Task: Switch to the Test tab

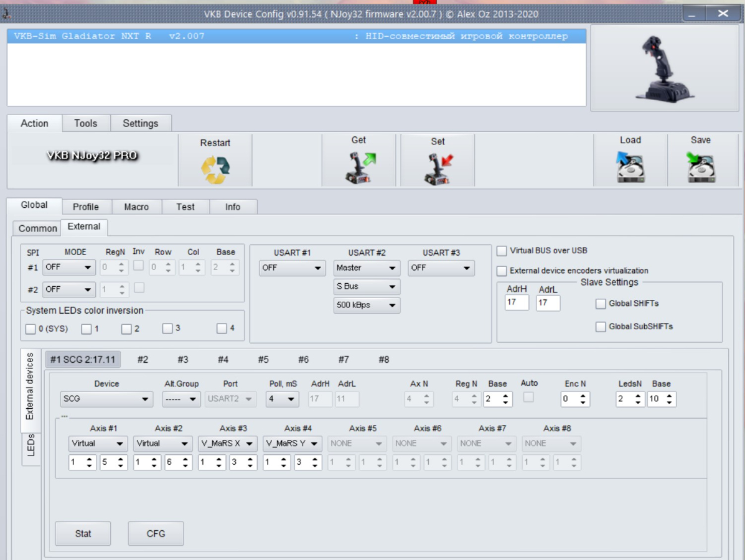Action: coord(185,207)
